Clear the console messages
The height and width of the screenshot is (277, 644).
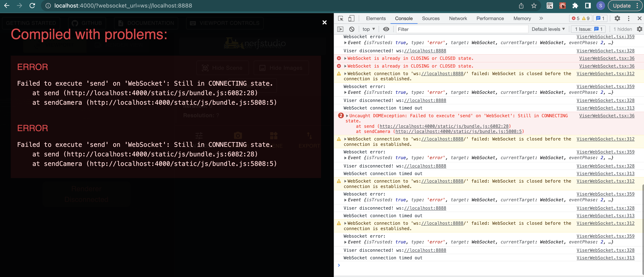click(352, 29)
